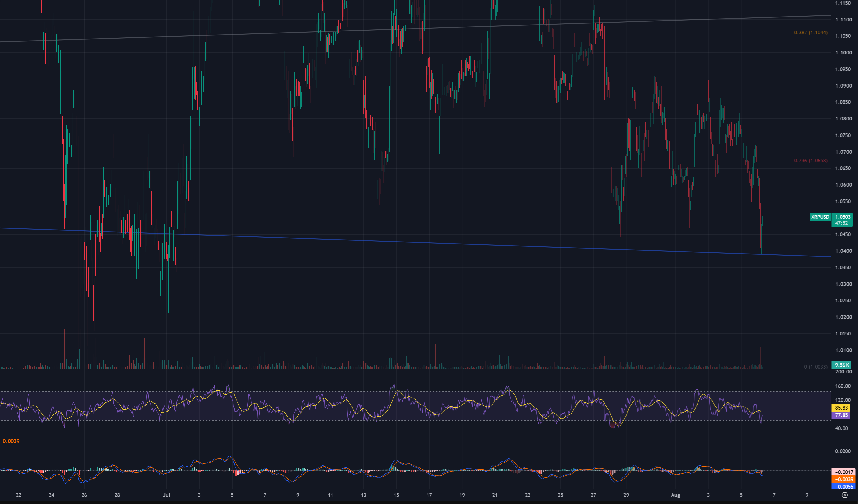Click the 22 date label on the time axis
The height and width of the screenshot is (504, 858).
[19, 495]
